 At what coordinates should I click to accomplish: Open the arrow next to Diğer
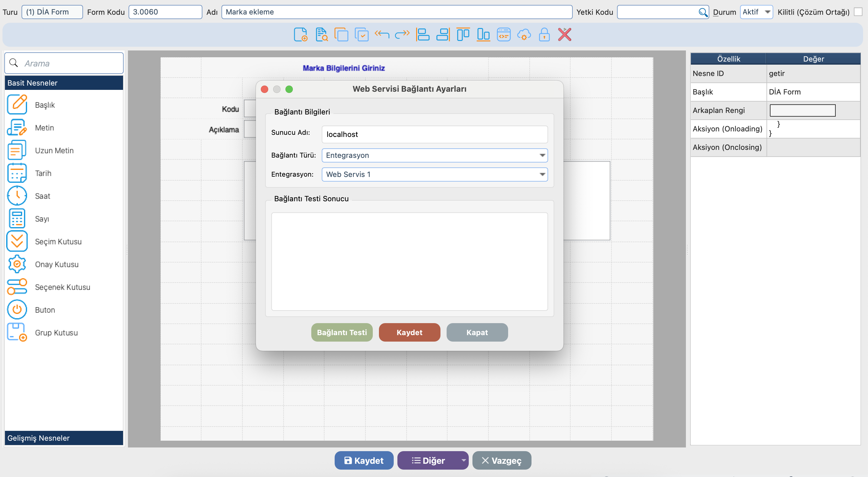[x=463, y=460]
